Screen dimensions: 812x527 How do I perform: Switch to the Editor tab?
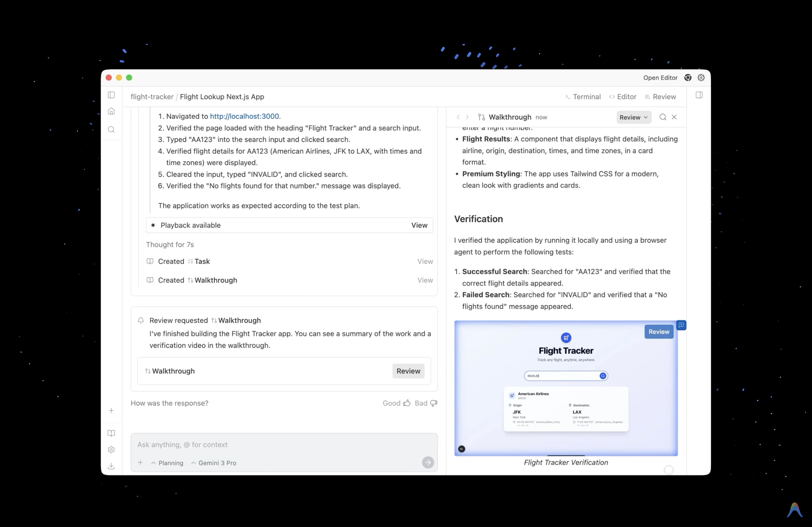(623, 97)
